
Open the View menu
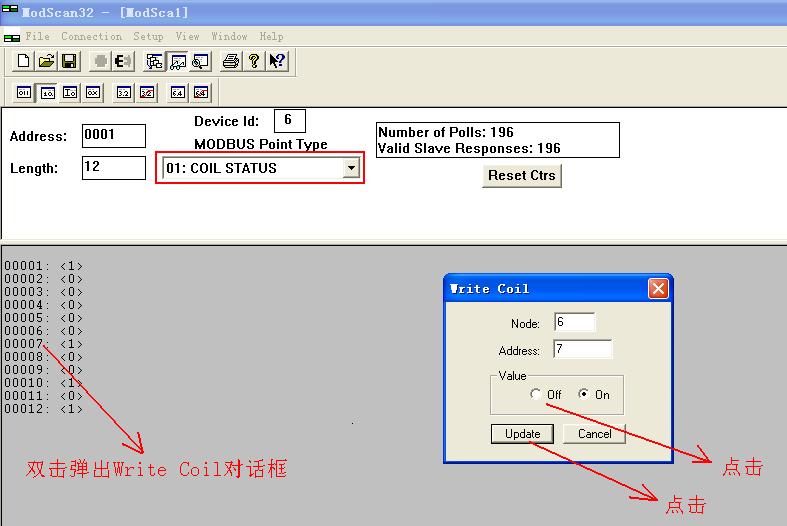coord(187,37)
